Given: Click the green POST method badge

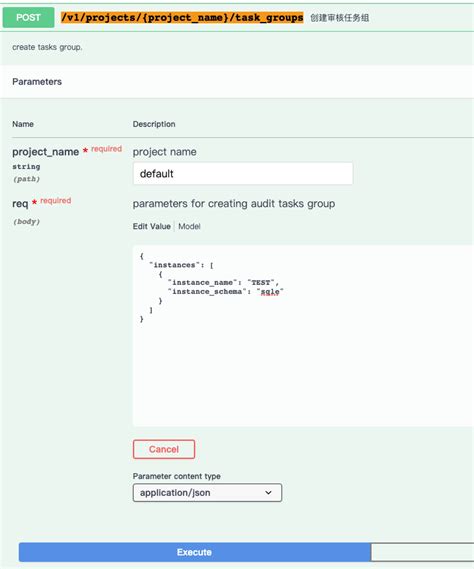Looking at the screenshot, I should (x=28, y=17).
